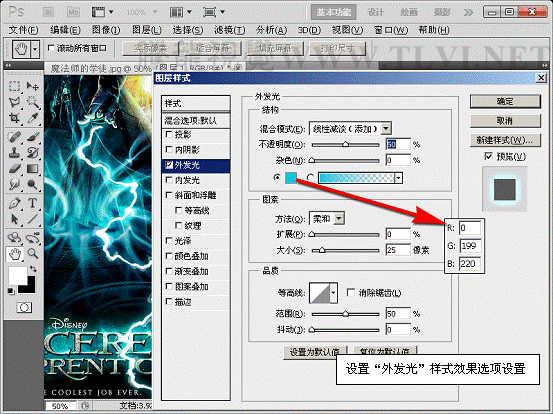Select the Type tool
This screenshot has width=553, height=414.
tap(33, 203)
